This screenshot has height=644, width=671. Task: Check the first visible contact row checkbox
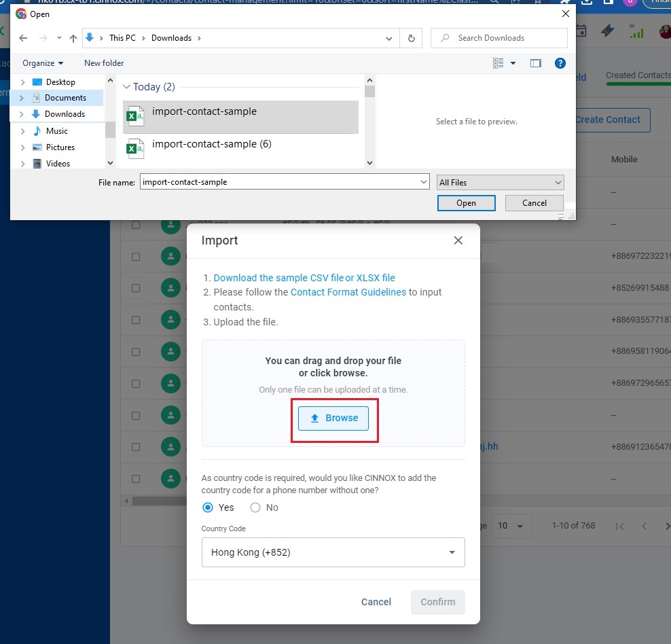136,226
